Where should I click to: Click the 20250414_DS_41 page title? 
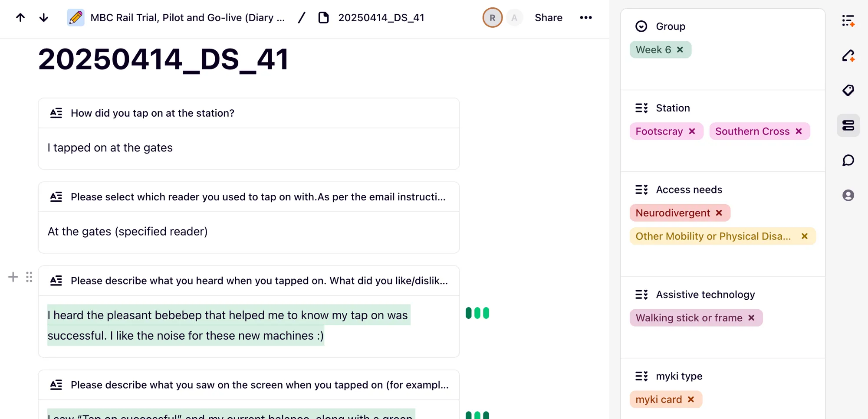point(164,59)
